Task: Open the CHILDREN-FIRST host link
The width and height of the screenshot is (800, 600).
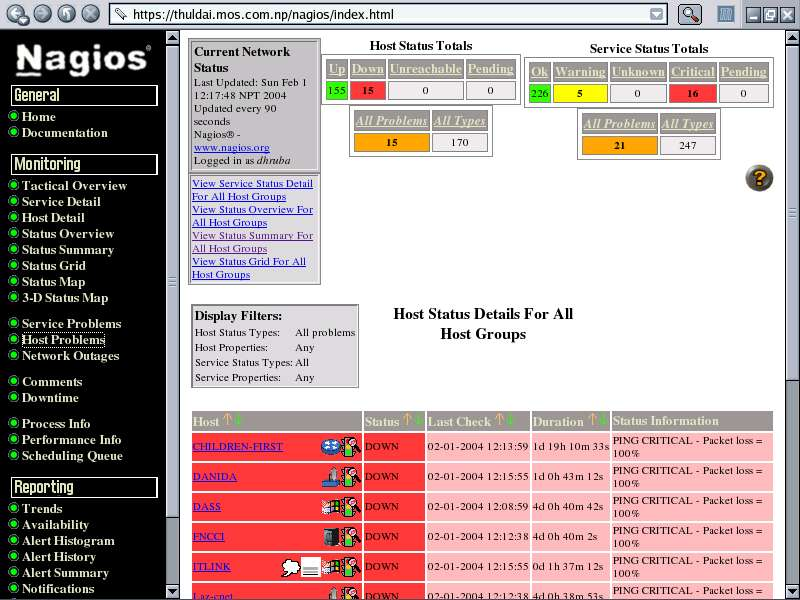Action: (237, 446)
